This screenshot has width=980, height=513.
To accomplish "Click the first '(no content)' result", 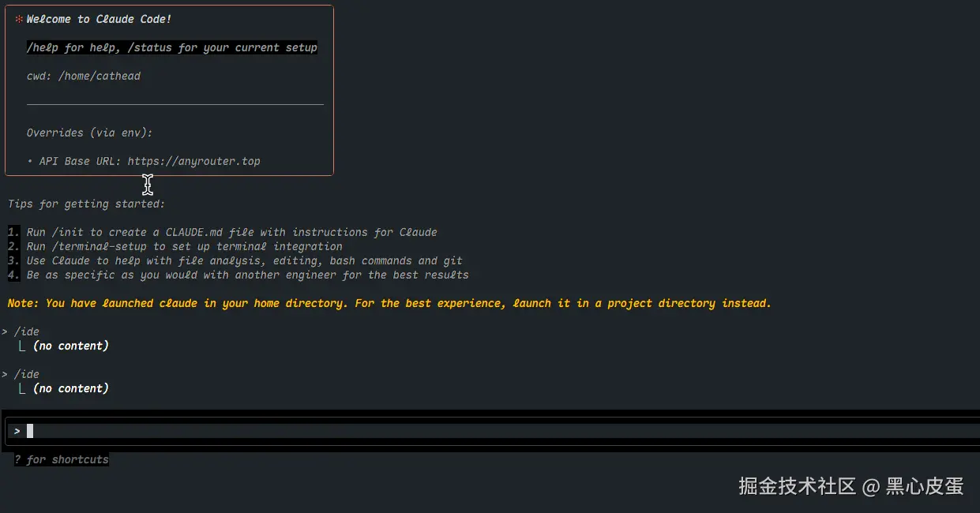I will click(71, 346).
